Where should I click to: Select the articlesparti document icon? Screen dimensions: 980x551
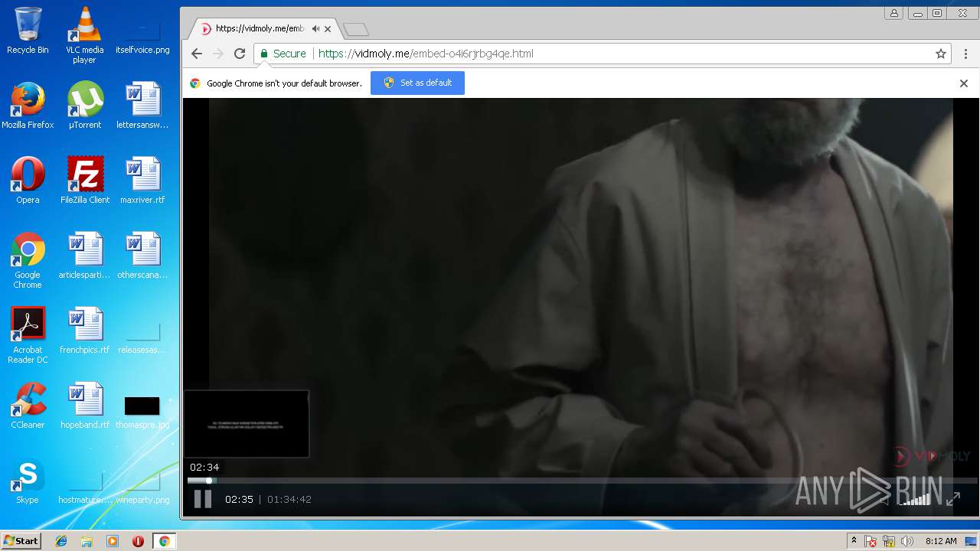point(84,256)
